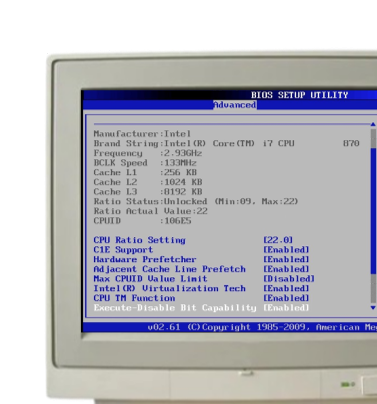Click the scrollbar up arrow
Image resolution: width=377 pixels, height=404 pixels.
pyautogui.click(x=373, y=124)
